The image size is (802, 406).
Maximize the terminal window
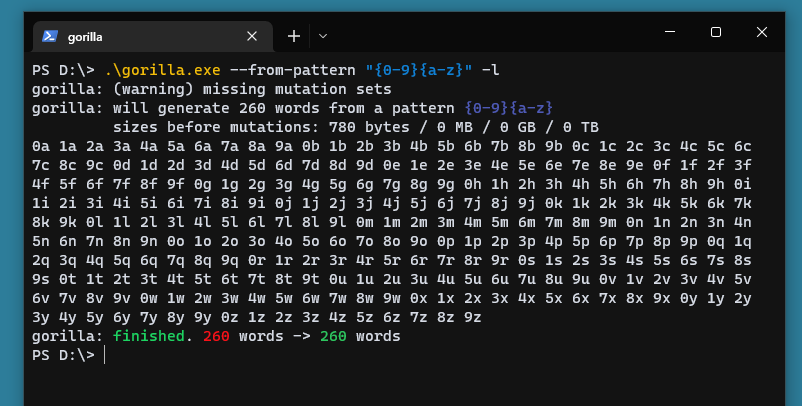pyautogui.click(x=716, y=32)
